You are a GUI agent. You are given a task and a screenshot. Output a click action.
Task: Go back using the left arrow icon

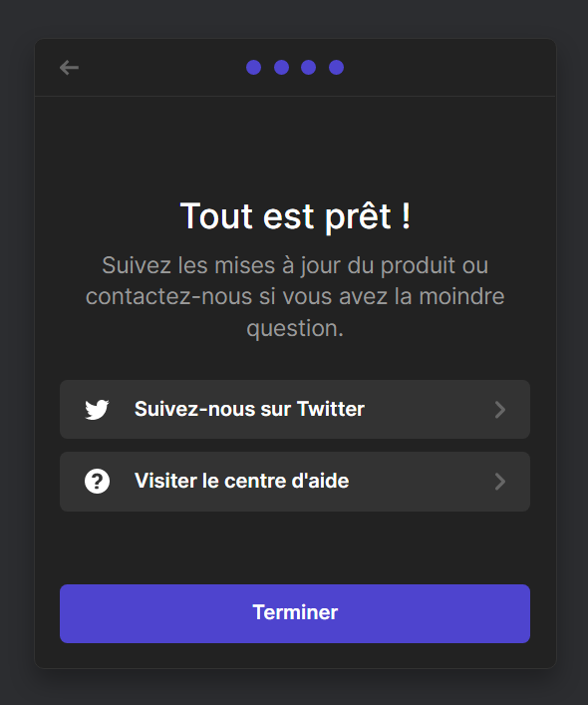(x=69, y=68)
